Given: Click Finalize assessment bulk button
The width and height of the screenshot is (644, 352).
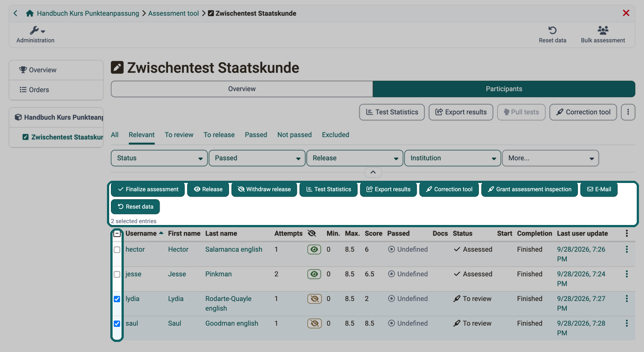Looking at the screenshot, I should 148,189.
